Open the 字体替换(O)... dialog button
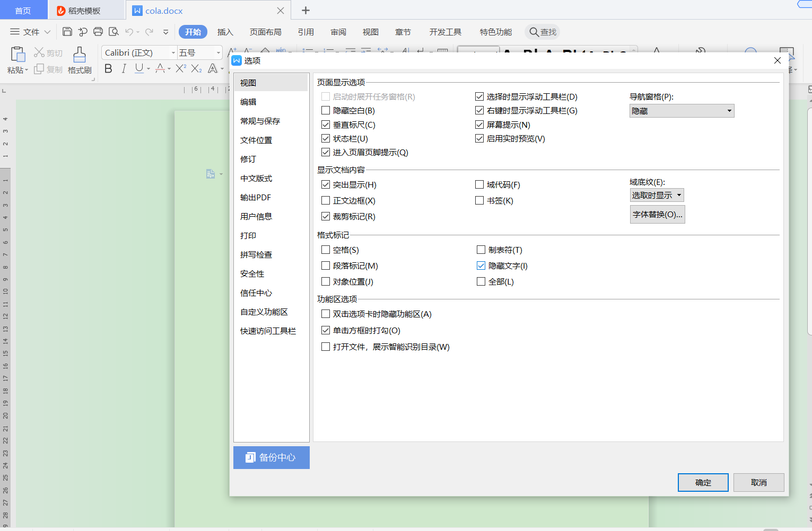 click(657, 215)
